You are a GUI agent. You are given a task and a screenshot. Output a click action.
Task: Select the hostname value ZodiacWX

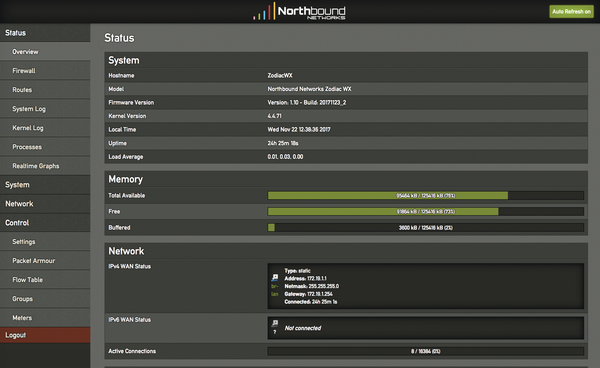pos(280,75)
